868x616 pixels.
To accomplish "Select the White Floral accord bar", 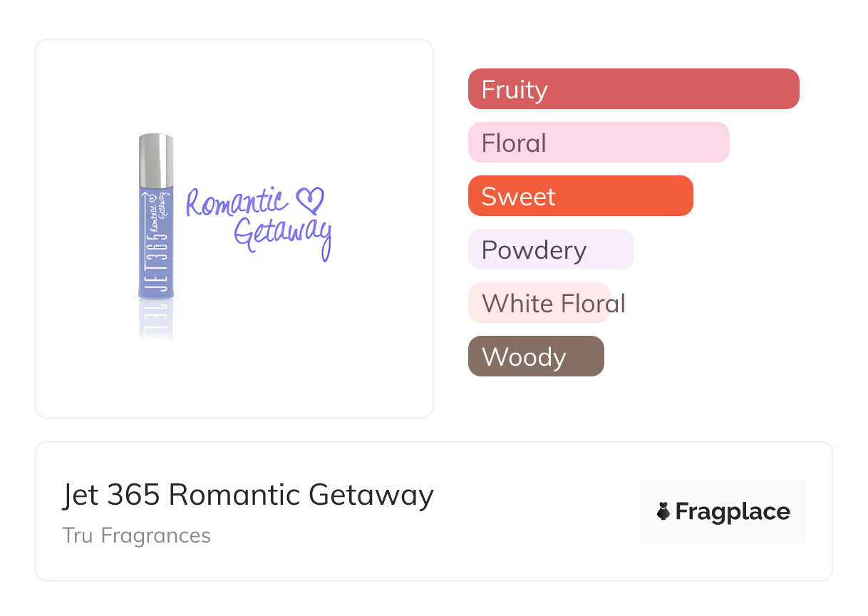I will click(x=539, y=303).
